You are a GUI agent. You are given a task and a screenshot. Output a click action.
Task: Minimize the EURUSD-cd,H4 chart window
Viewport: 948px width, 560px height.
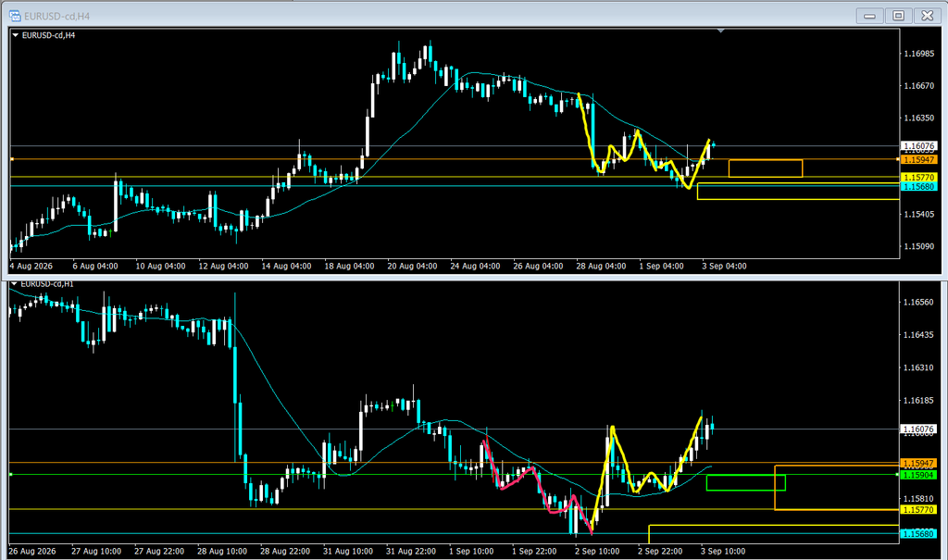(x=869, y=16)
